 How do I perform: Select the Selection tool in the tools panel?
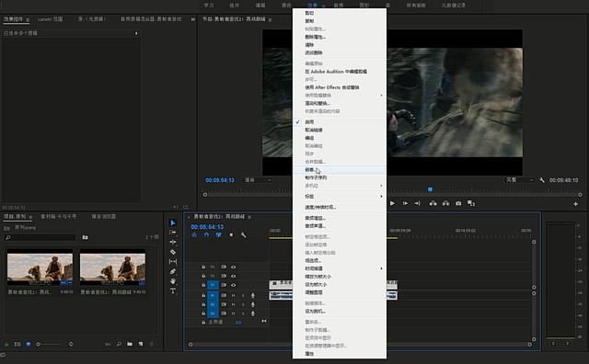point(173,222)
